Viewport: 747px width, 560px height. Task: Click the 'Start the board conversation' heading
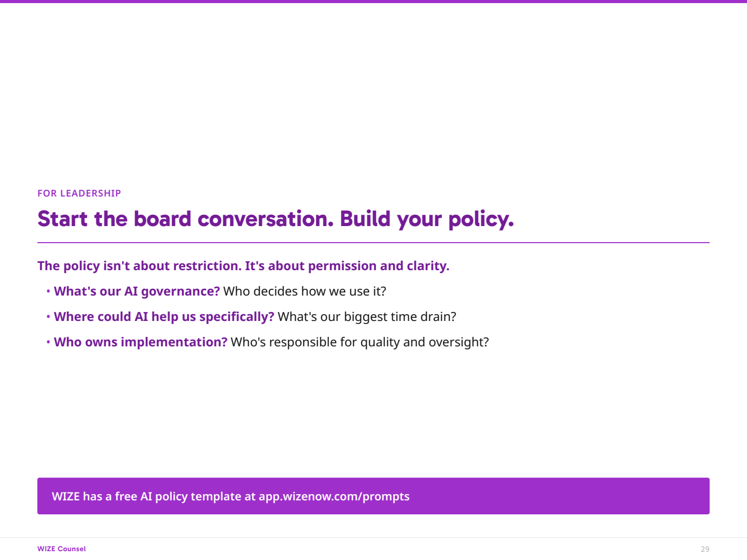(x=185, y=219)
